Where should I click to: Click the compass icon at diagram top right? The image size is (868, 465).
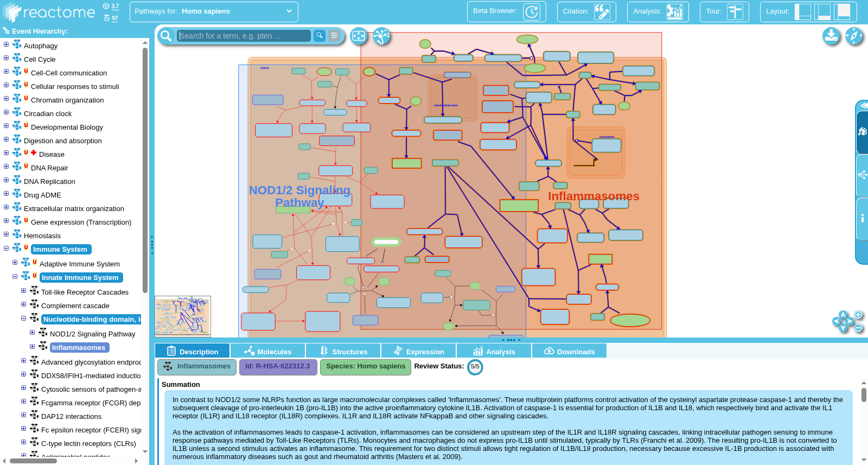click(854, 36)
